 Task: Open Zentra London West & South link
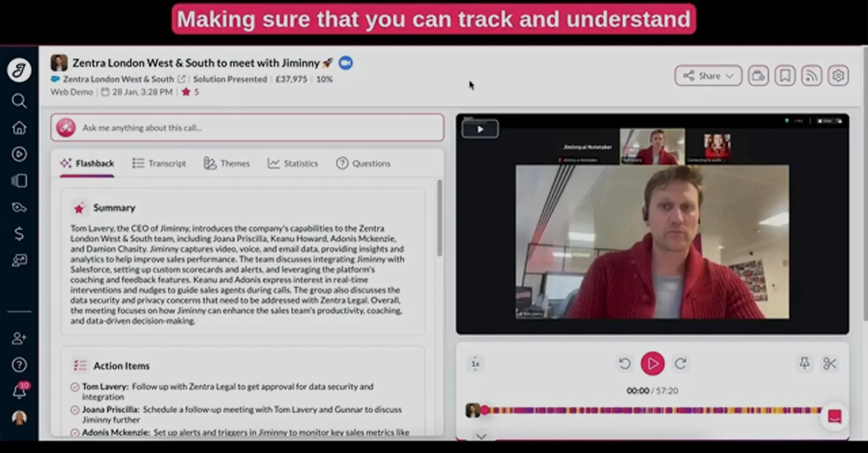tap(118, 79)
